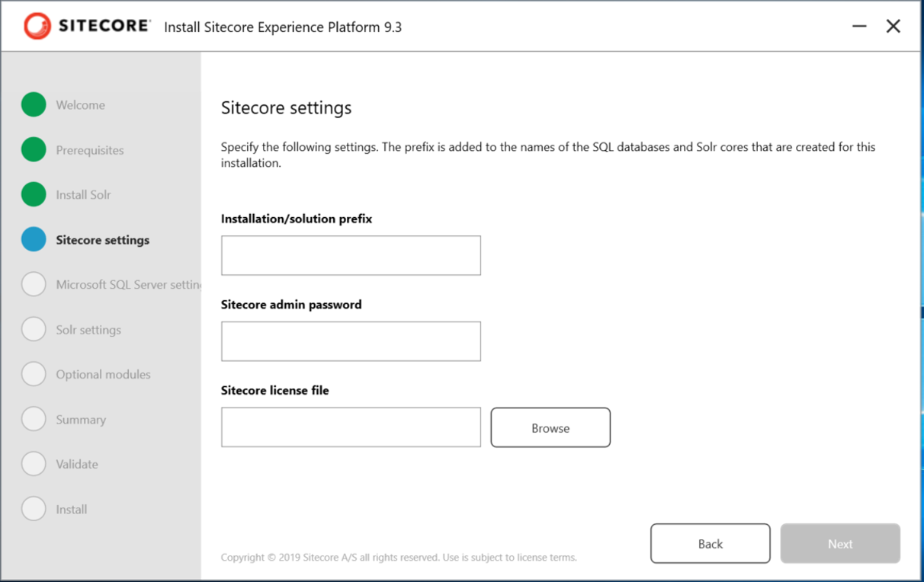This screenshot has width=924, height=582.
Task: Open the Sitecore settings step label
Action: 102,240
